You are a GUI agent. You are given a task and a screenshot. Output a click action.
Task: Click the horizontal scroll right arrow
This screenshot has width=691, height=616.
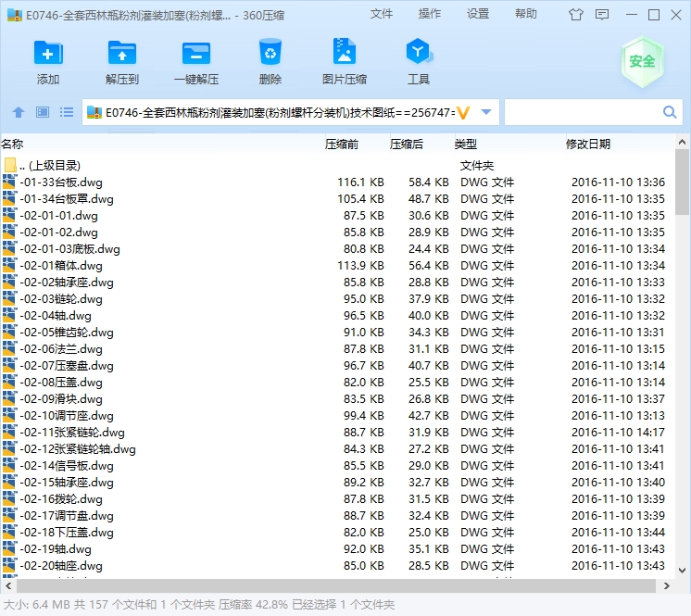pyautogui.click(x=666, y=586)
